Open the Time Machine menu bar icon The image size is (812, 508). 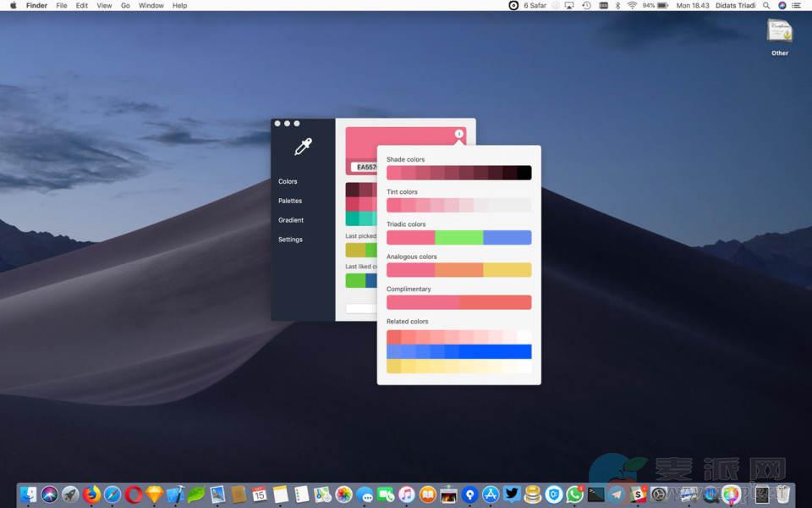tap(586, 5)
